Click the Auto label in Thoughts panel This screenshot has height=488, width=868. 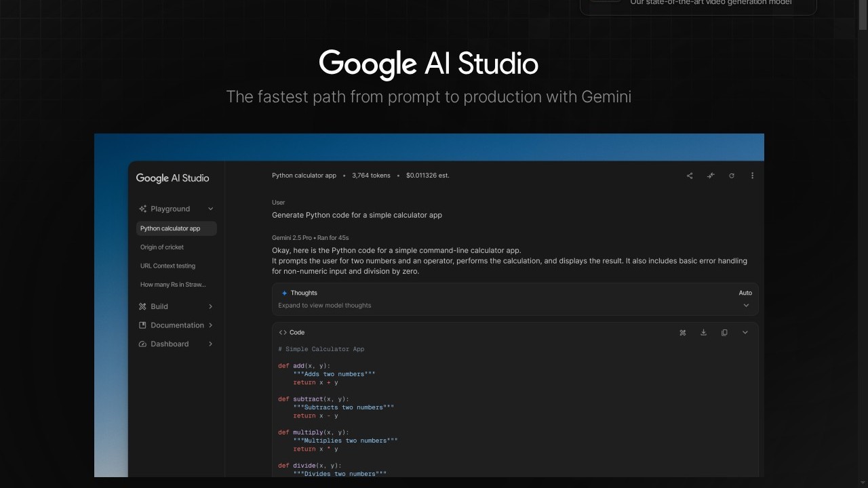(x=745, y=293)
